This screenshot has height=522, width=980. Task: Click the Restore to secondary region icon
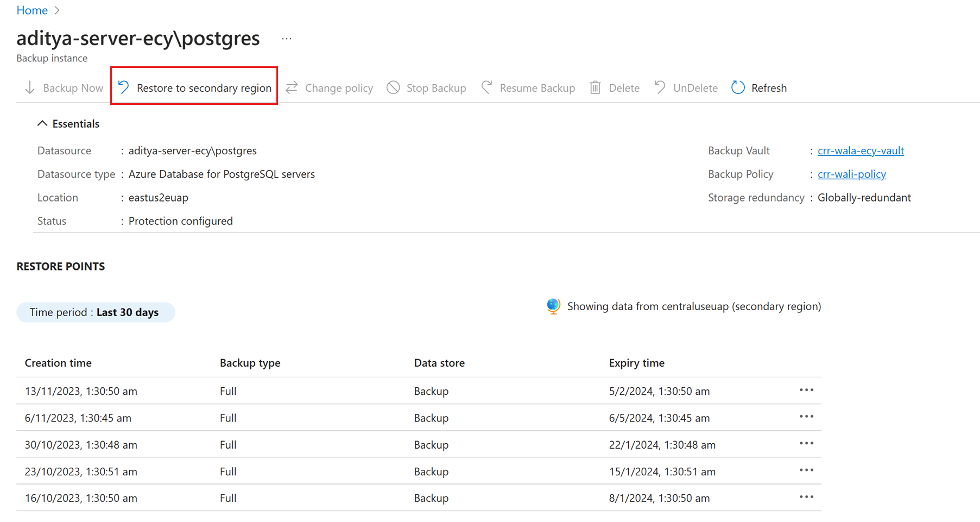pyautogui.click(x=124, y=87)
